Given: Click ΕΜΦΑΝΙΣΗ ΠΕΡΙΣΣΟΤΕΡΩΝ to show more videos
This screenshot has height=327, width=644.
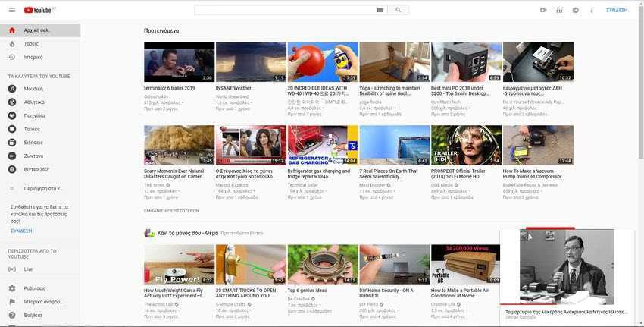Looking at the screenshot, I should pos(171,211).
